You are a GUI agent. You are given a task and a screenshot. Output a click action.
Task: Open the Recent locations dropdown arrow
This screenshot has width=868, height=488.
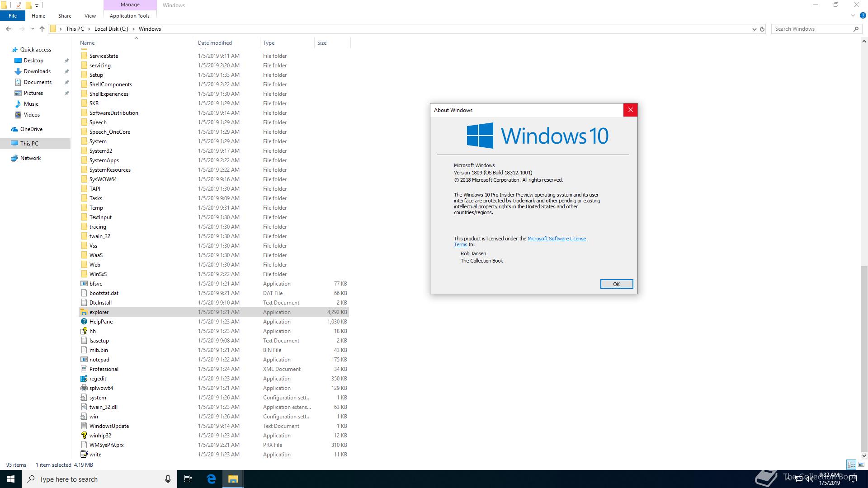33,29
